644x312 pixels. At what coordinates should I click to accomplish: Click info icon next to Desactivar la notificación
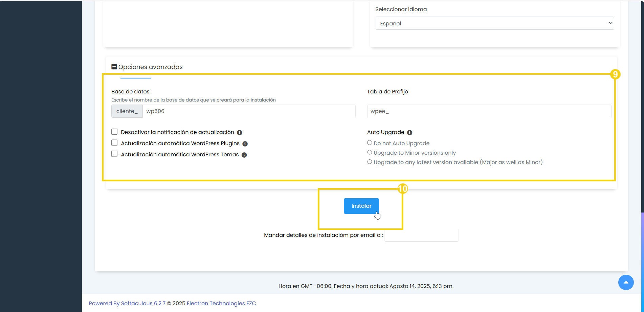tap(240, 133)
